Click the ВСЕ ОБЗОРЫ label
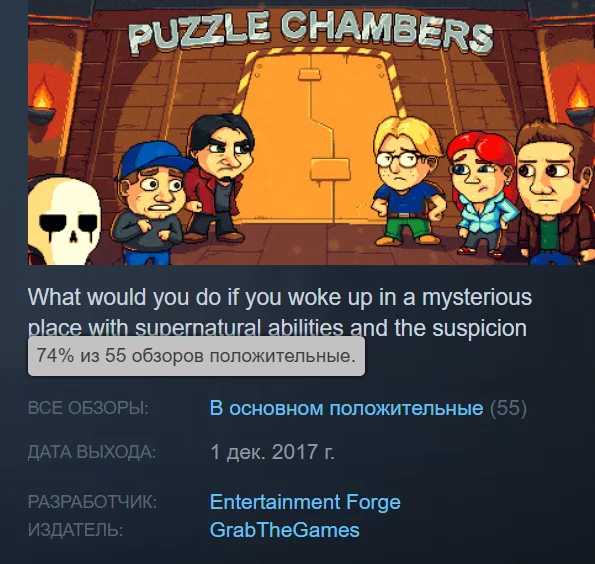595x564 pixels. click(x=88, y=408)
